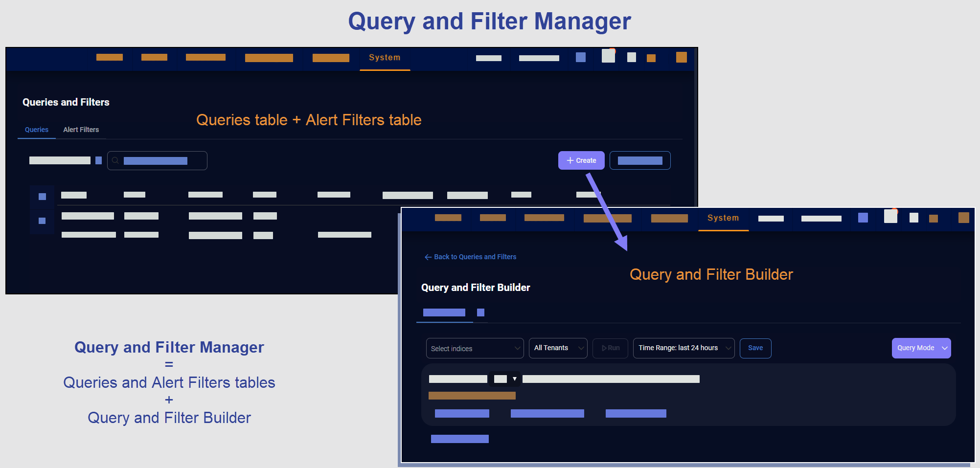Open the Query Mode dropdown
The image size is (980, 468).
(921, 348)
